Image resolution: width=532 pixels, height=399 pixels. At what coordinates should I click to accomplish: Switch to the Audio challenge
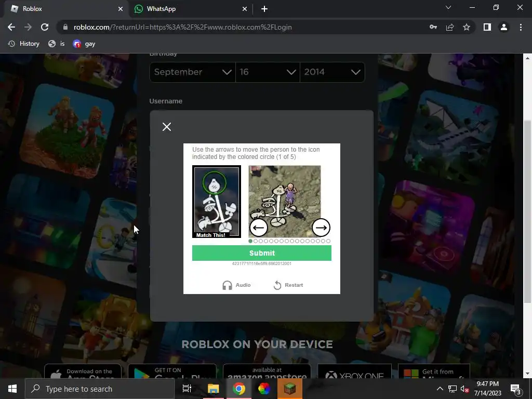pos(236,285)
